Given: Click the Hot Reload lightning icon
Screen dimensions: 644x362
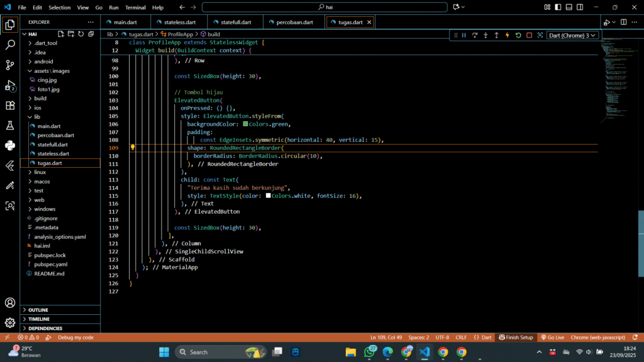Looking at the screenshot, I should 507,35.
